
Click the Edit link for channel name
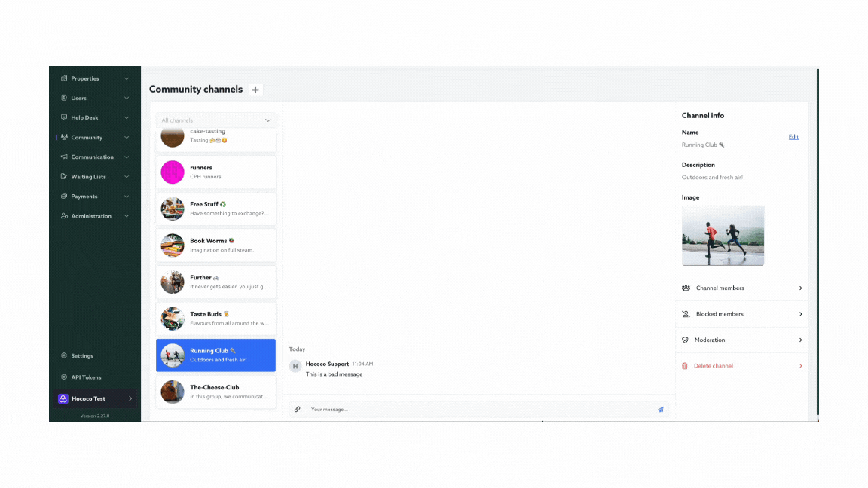[793, 137]
